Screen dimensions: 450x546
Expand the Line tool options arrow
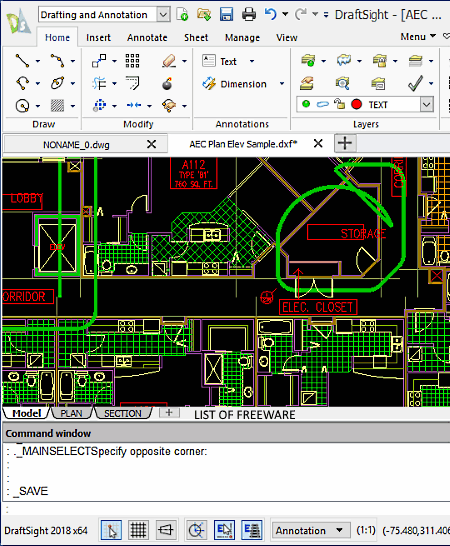38,61
